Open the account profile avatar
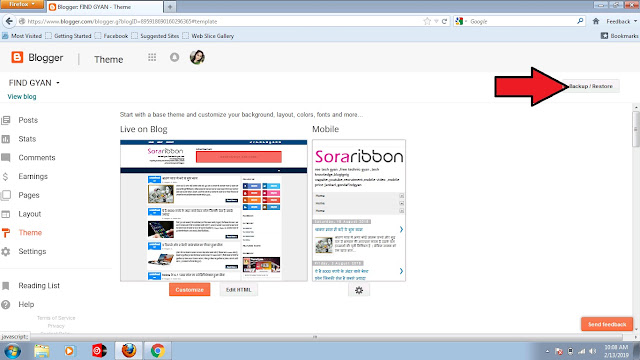 (197, 57)
